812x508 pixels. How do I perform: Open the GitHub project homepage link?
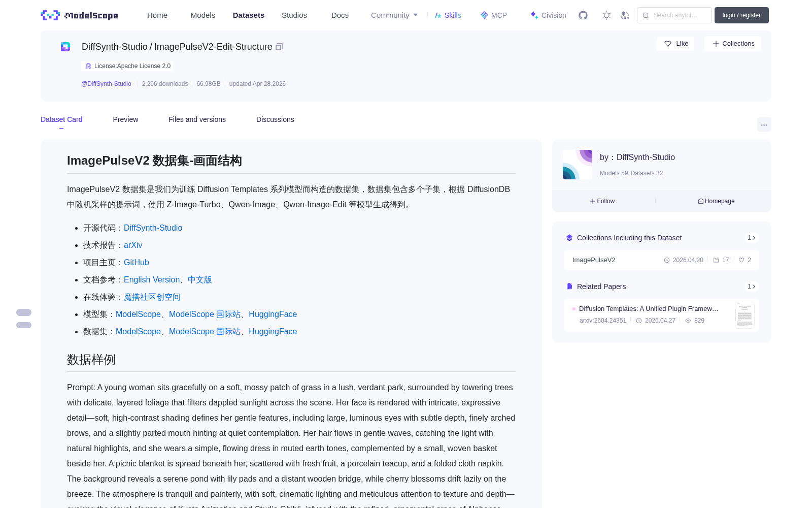pos(137,263)
